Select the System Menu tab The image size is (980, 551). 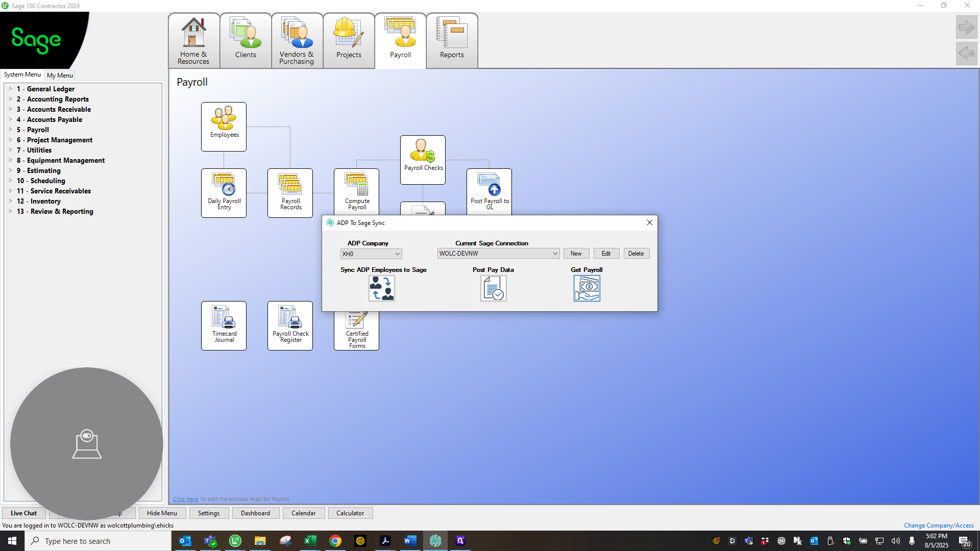coord(22,74)
